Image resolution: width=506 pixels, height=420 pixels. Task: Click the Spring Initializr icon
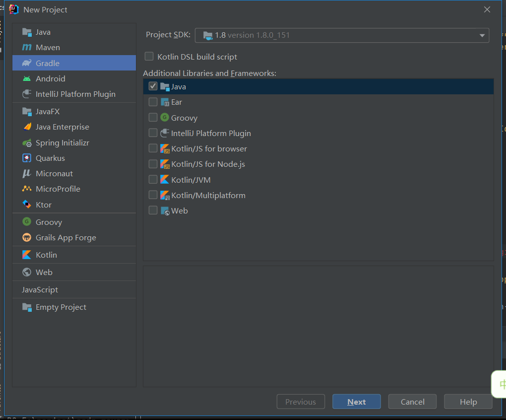[x=27, y=142]
